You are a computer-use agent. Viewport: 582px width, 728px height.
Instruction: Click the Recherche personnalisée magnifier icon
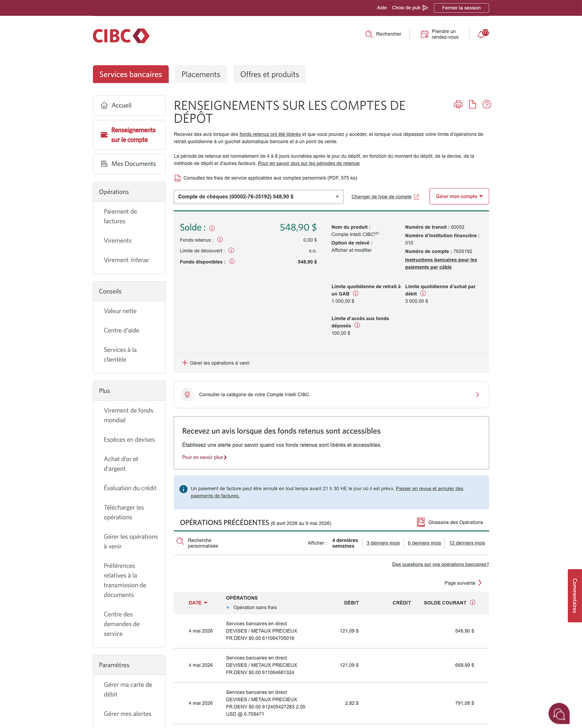180,541
